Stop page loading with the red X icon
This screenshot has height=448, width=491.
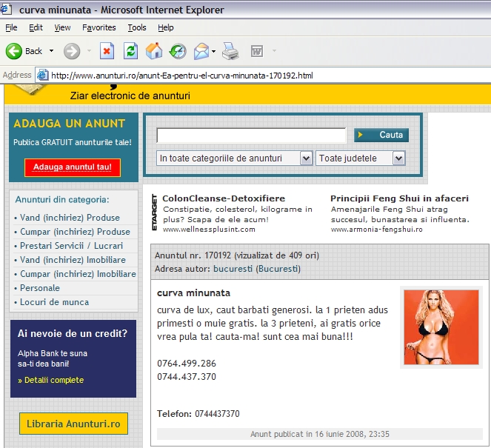tap(107, 51)
